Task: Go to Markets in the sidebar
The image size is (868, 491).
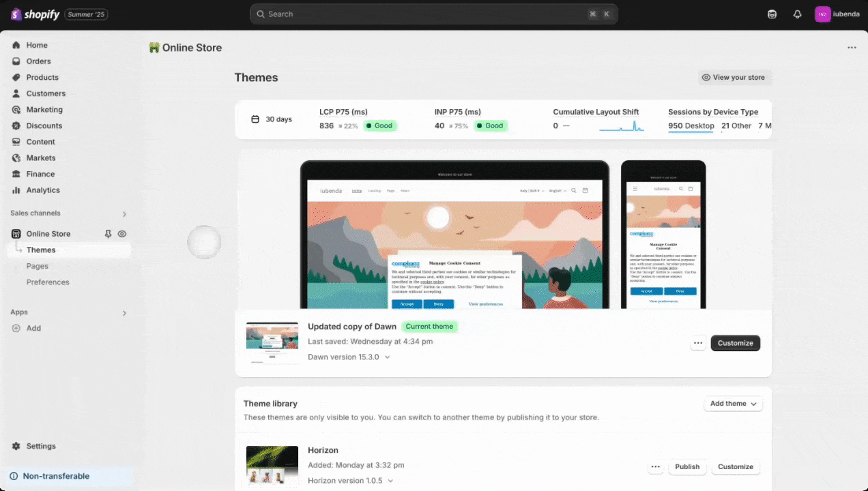Action: click(41, 158)
